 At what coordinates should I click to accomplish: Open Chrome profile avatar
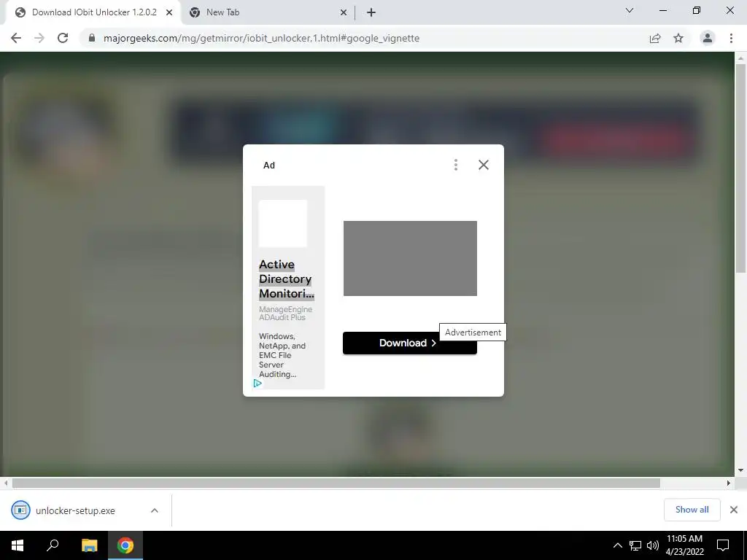pos(708,38)
